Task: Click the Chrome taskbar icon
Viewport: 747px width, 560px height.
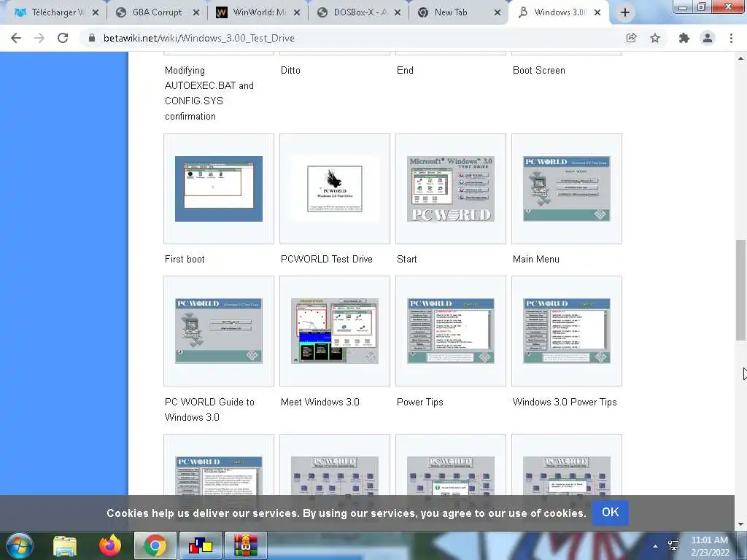Action: [155, 545]
